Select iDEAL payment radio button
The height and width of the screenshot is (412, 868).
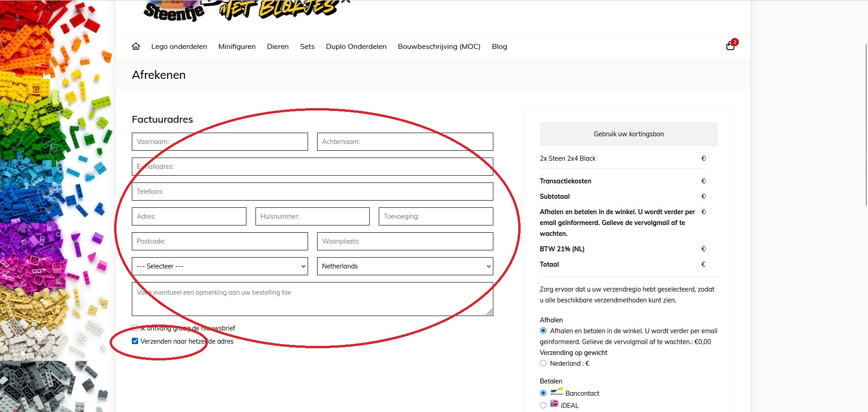point(543,405)
